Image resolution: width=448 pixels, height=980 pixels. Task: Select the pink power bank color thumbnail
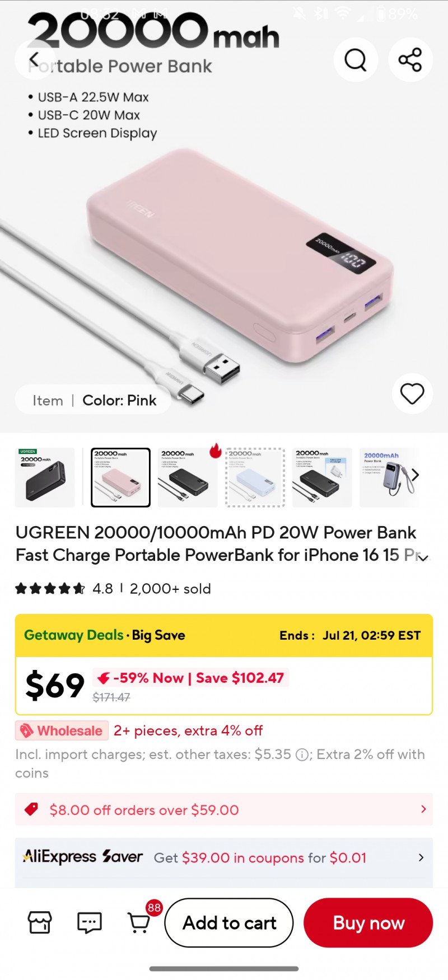coord(120,477)
